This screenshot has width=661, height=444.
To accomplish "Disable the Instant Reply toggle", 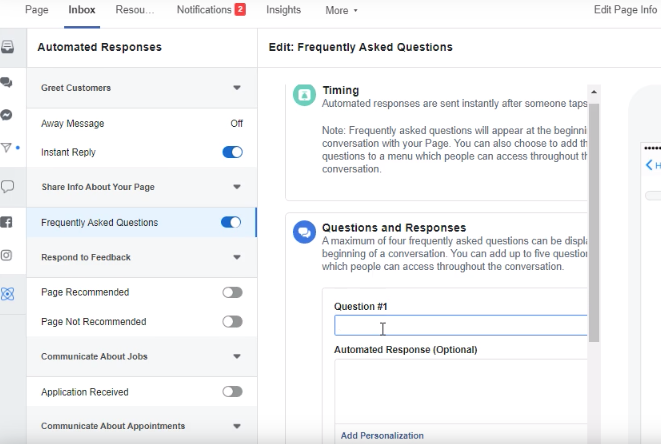I will tap(232, 153).
